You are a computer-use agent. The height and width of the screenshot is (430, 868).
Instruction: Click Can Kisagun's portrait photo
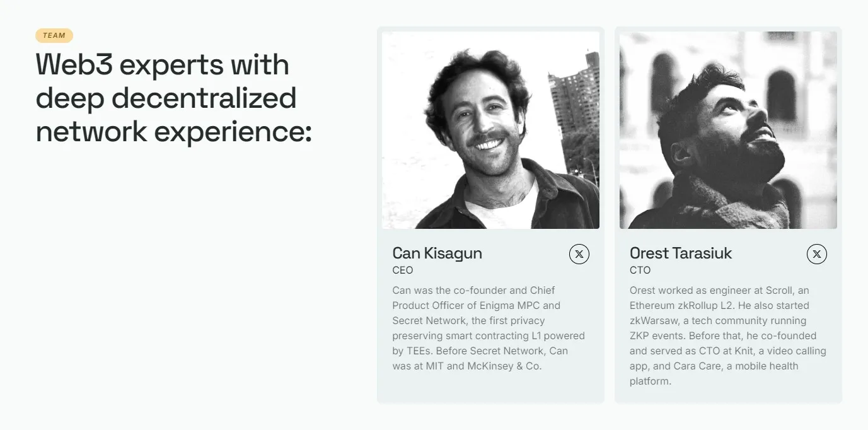point(490,131)
